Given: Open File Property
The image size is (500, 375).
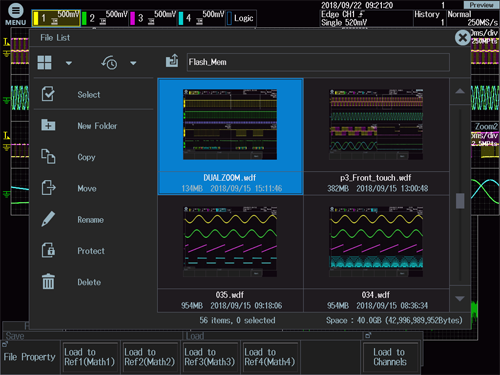Looking at the screenshot, I should [x=30, y=357].
